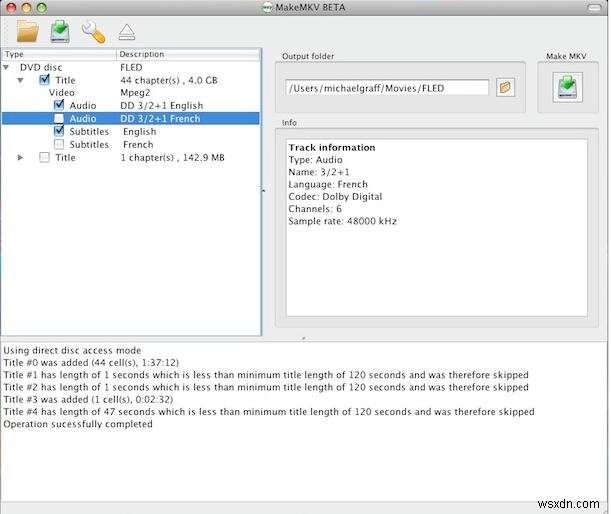Select the DD 3/2+1 English row
The height and width of the screenshot is (514, 611).
coord(131,106)
